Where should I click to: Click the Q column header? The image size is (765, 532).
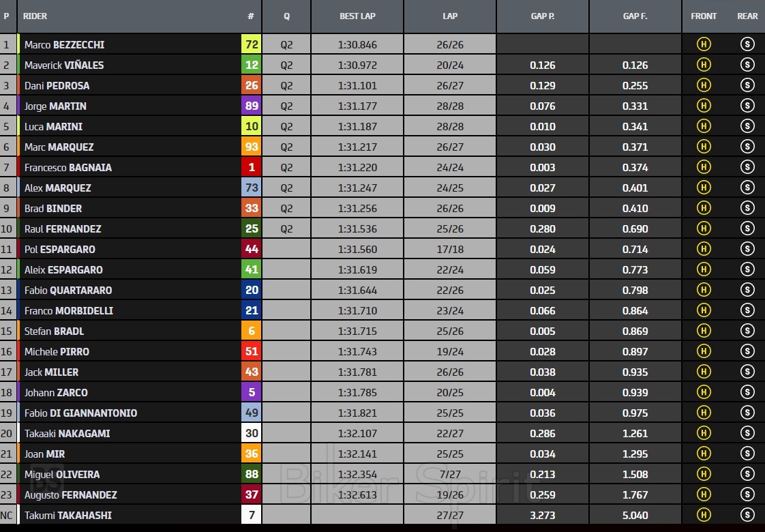click(x=286, y=16)
